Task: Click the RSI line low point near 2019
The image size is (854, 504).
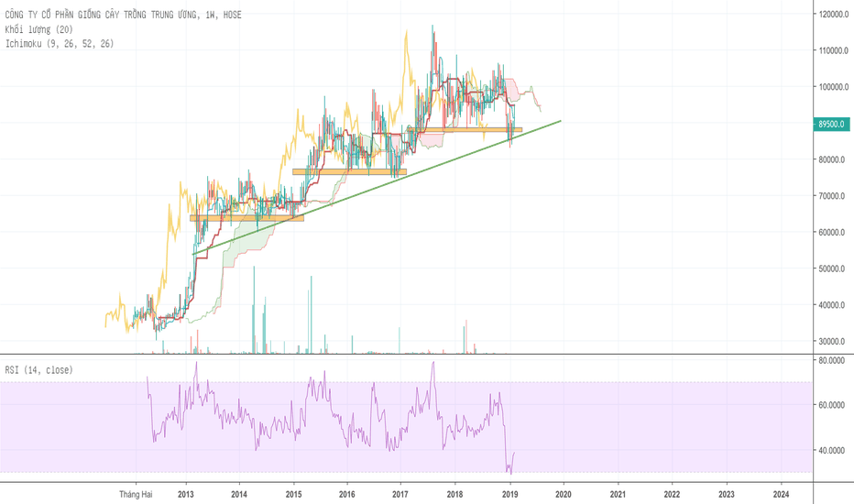Action: 509,472
